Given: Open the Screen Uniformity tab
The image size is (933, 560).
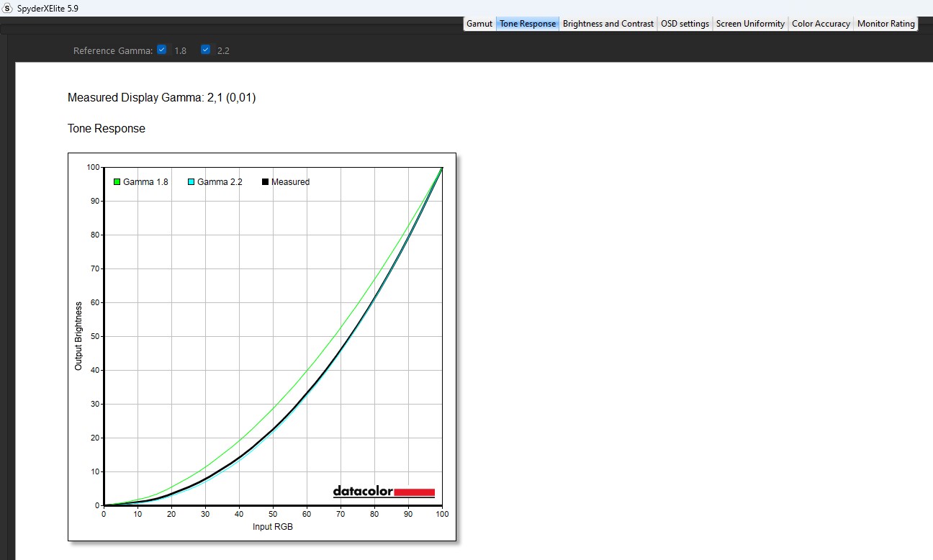Looking at the screenshot, I should click(750, 24).
